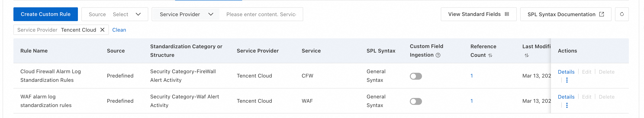Open SPL Syntax Documentation external link
This screenshot has width=644, height=118.
pyautogui.click(x=565, y=14)
